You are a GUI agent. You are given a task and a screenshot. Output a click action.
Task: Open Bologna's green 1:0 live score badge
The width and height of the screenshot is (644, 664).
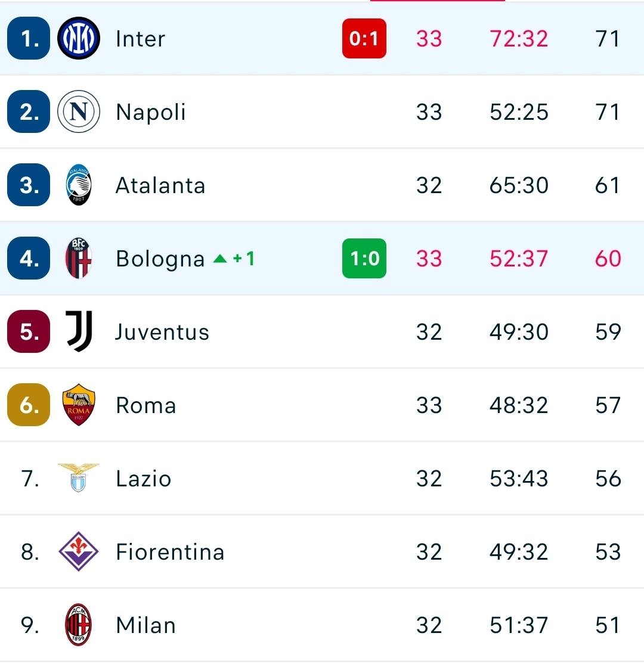click(364, 259)
